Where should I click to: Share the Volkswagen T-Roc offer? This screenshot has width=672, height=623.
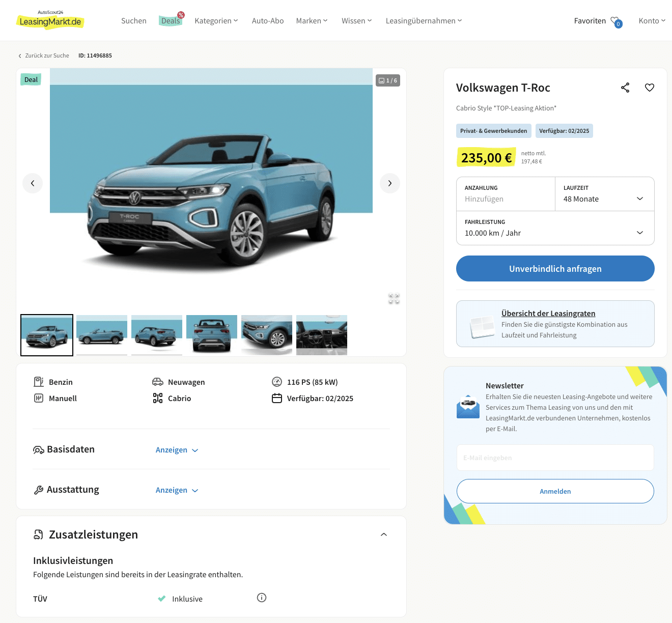[625, 88]
